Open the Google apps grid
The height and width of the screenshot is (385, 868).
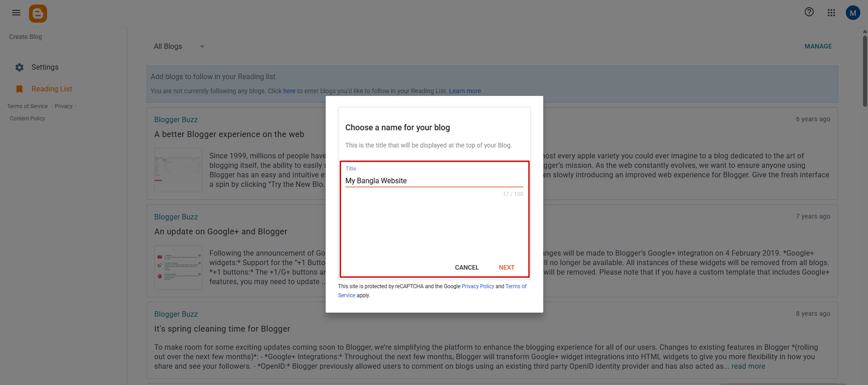(x=831, y=13)
